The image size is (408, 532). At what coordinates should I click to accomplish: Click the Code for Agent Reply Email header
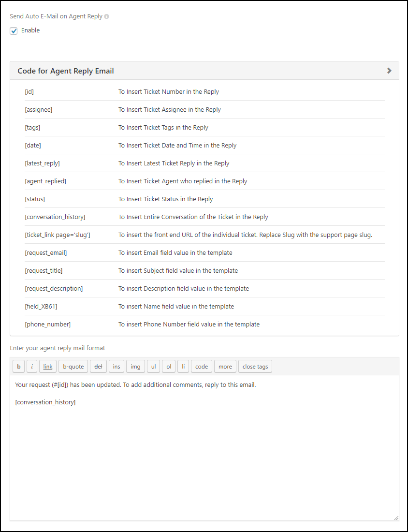pyautogui.click(x=66, y=71)
